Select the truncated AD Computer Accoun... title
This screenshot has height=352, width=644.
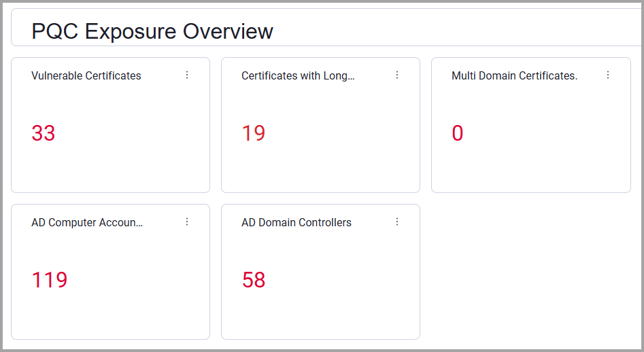[87, 222]
